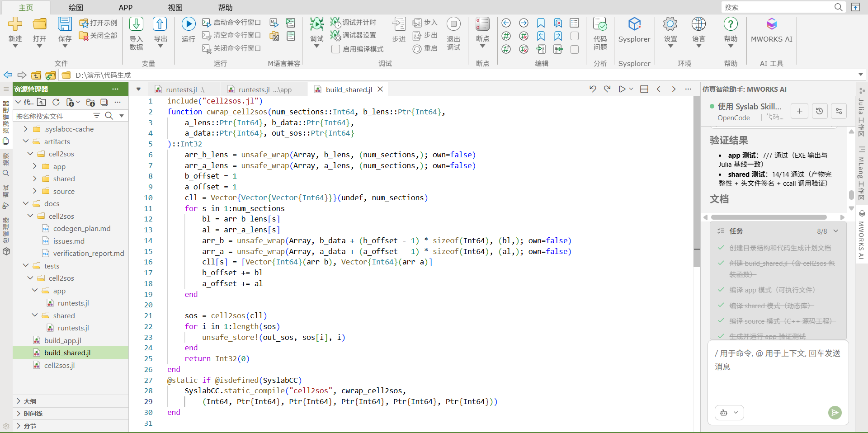Select the cell2sos.jl file in tree
This screenshot has height=433, width=868.
point(59,365)
